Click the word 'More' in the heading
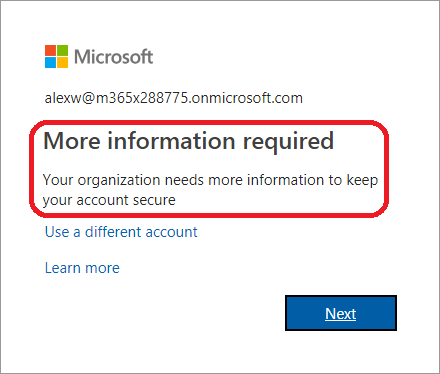Screen dimensions: 440x374 coord(72,141)
